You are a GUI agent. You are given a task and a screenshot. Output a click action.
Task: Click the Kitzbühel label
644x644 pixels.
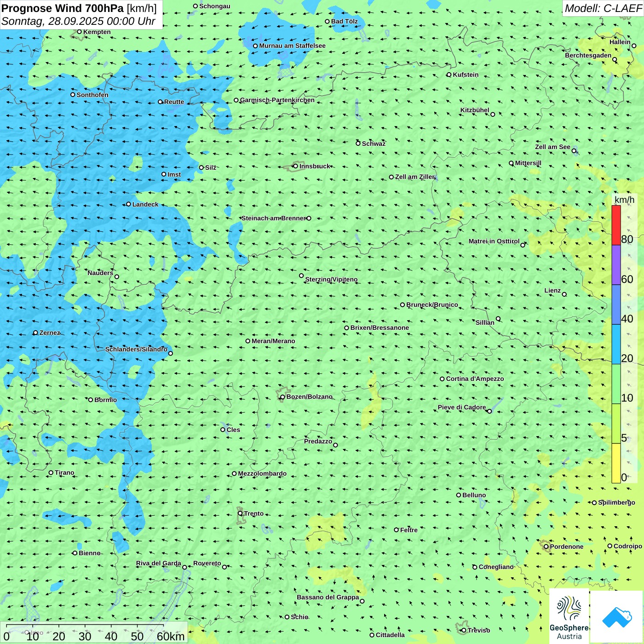pos(475,110)
